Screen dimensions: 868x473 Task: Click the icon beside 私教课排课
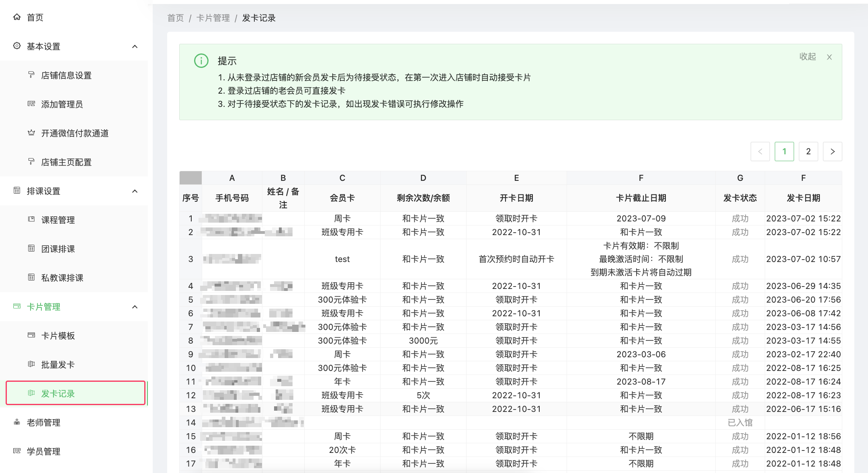31,277
